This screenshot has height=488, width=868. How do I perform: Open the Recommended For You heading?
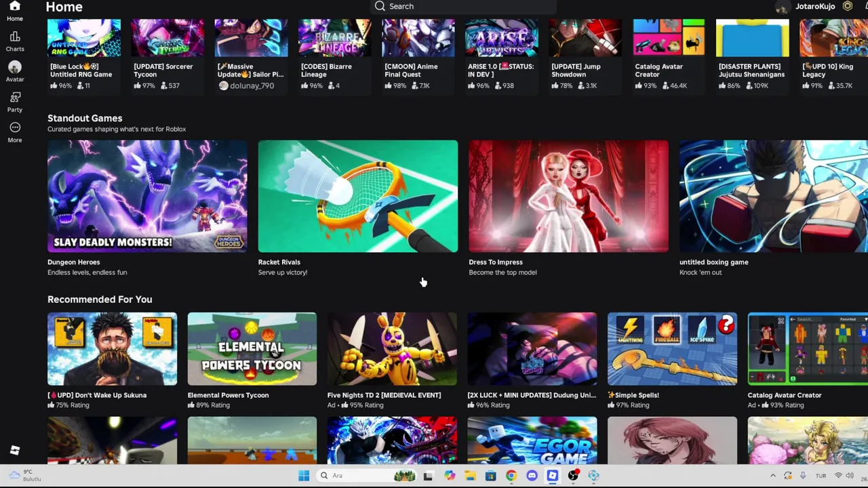100,300
